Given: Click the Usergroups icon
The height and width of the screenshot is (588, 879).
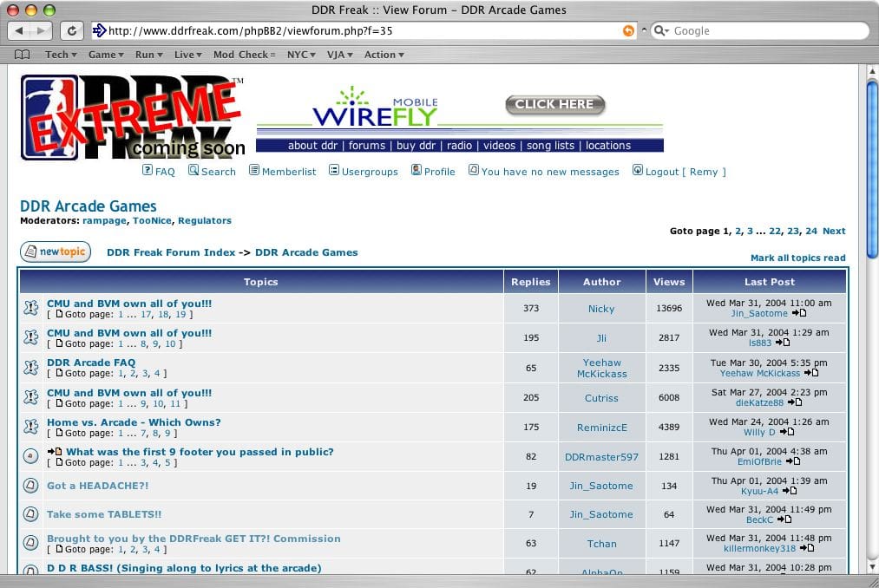Looking at the screenshot, I should (x=334, y=171).
